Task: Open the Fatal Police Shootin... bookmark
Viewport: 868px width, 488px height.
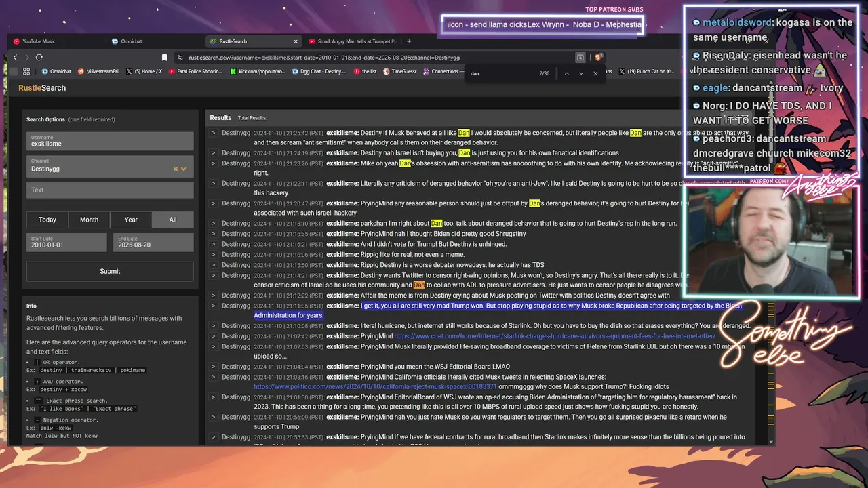Action: 195,72
